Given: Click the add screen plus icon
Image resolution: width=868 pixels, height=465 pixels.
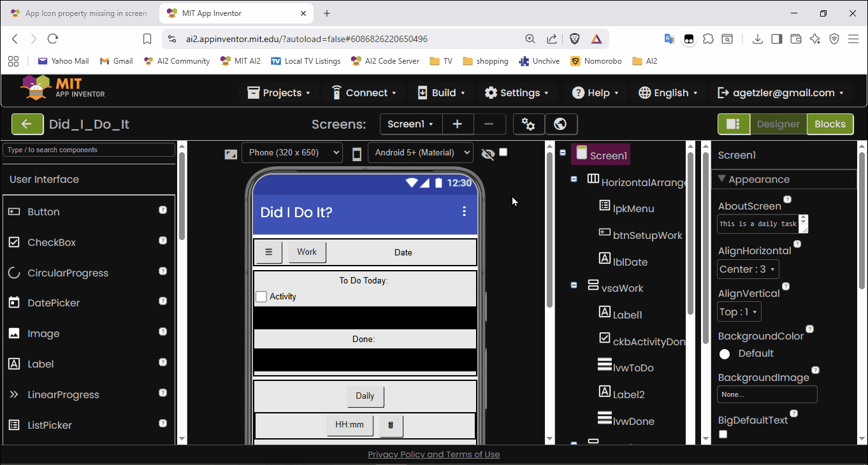Looking at the screenshot, I should pos(457,124).
